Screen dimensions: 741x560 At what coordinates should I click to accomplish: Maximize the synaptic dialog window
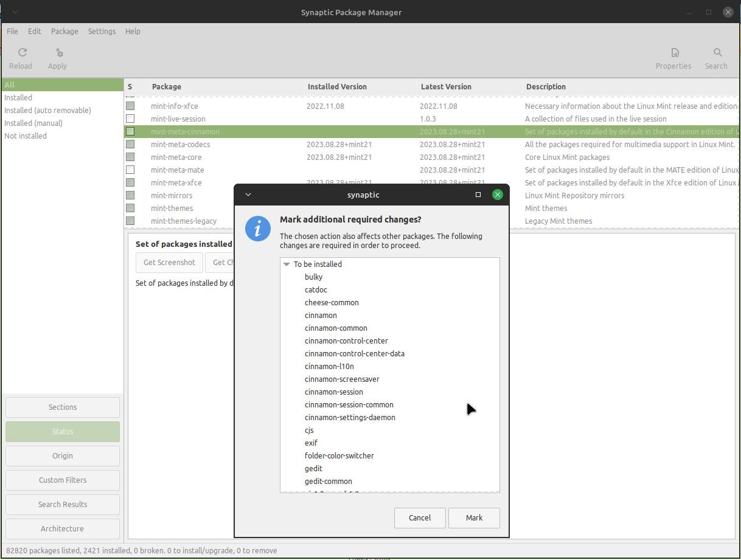click(x=478, y=195)
